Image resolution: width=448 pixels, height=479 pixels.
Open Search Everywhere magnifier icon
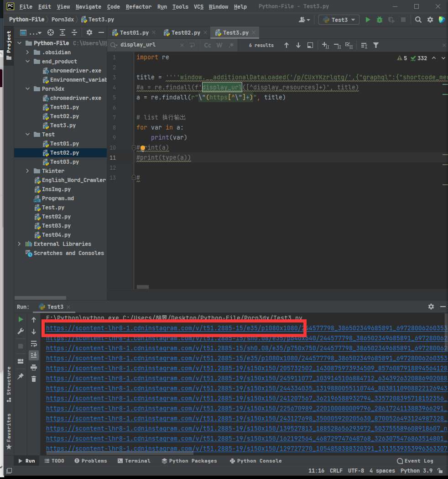[418, 20]
